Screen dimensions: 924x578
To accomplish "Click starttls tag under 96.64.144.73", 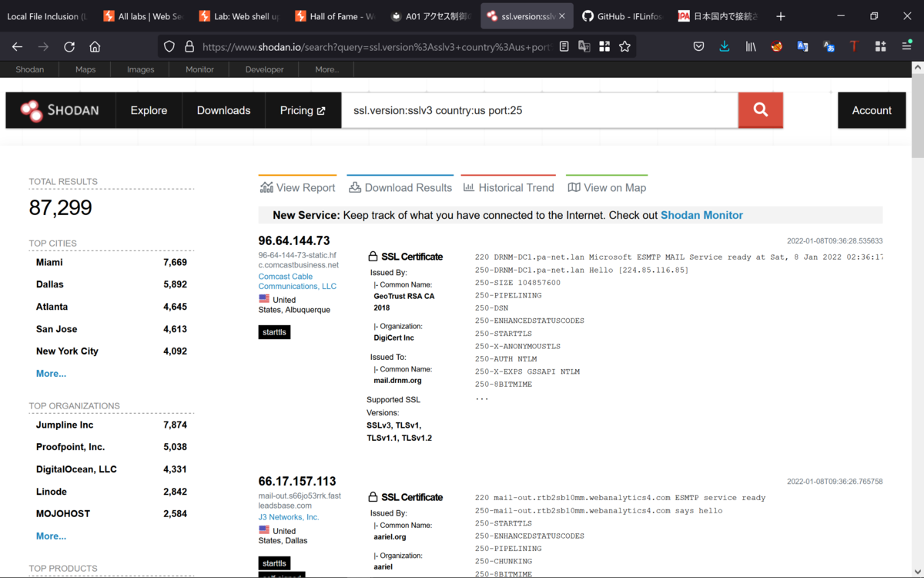I will point(274,332).
